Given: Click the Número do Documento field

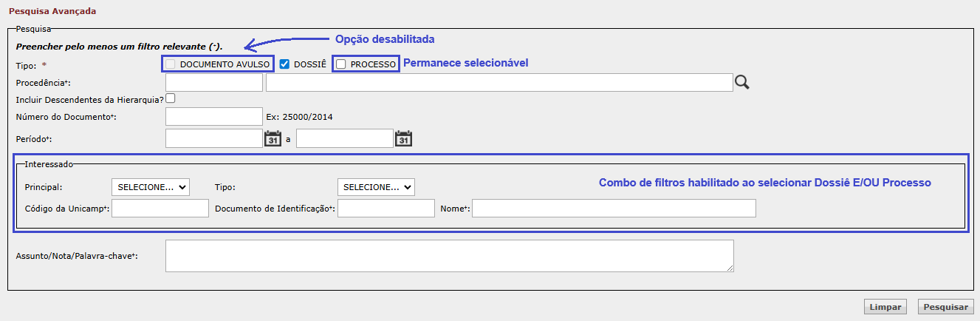Looking at the screenshot, I should 214,116.
